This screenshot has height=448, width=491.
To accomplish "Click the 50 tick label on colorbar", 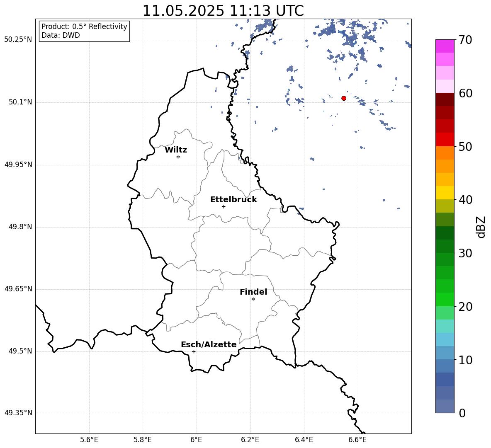I will tap(465, 146).
